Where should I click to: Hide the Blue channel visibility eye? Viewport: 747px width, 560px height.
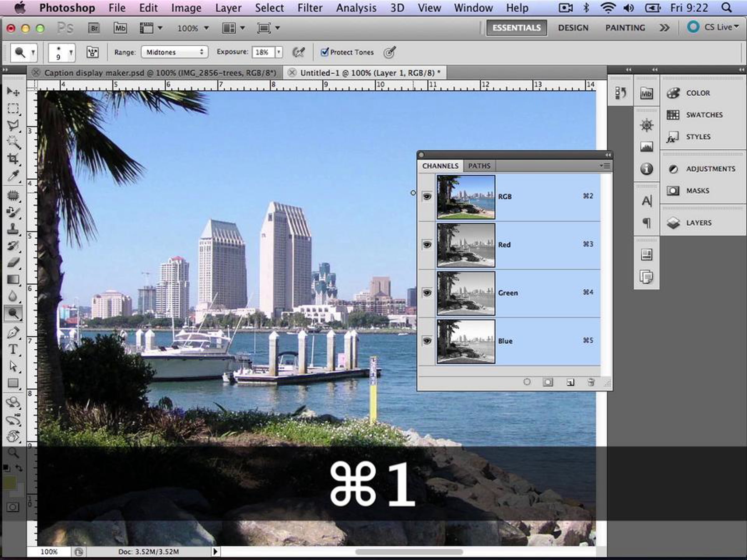click(427, 341)
